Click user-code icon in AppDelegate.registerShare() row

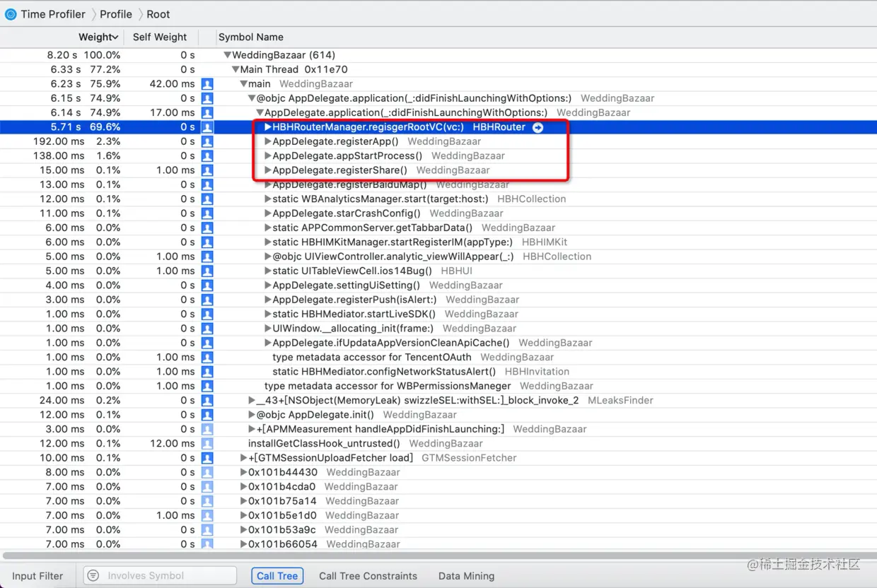pyautogui.click(x=207, y=170)
